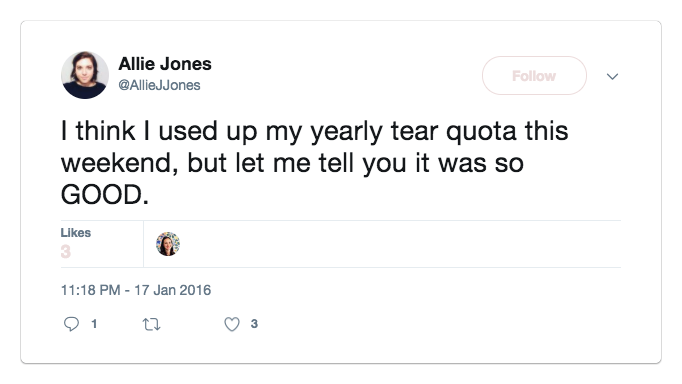Viewport: 682px width, 384px height.
Task: Click the word GOOD in the tweet
Action: [101, 194]
